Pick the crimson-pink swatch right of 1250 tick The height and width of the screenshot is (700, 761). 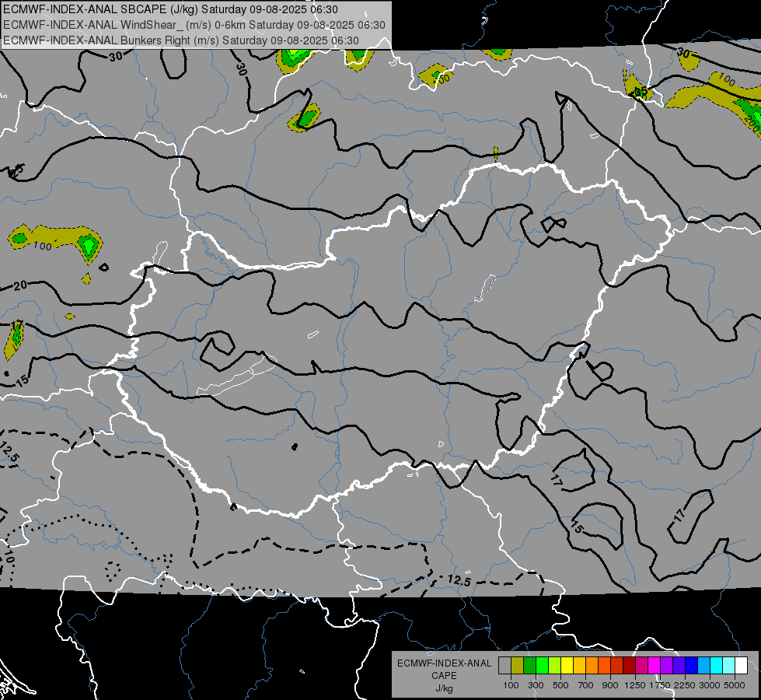tap(641, 665)
